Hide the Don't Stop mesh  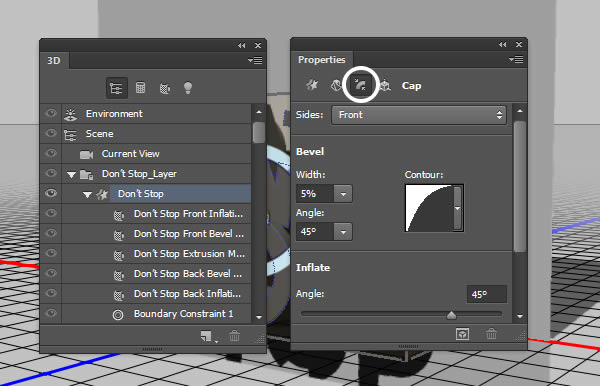51,193
